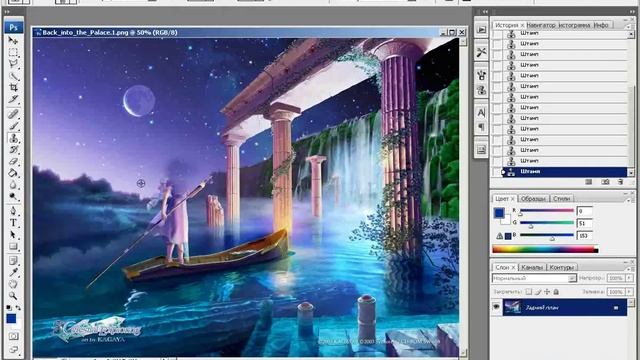The image size is (640, 360).
Task: Click the B value input field
Action: pyautogui.click(x=584, y=236)
